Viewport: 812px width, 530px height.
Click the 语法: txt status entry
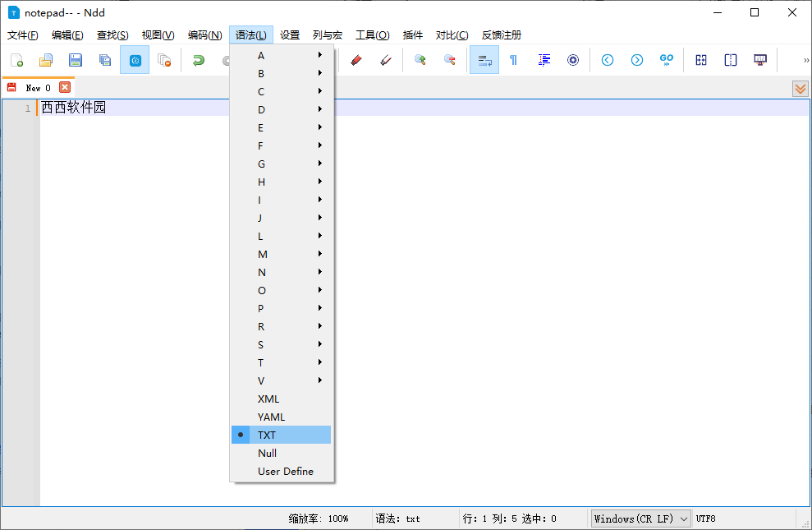pos(397,518)
